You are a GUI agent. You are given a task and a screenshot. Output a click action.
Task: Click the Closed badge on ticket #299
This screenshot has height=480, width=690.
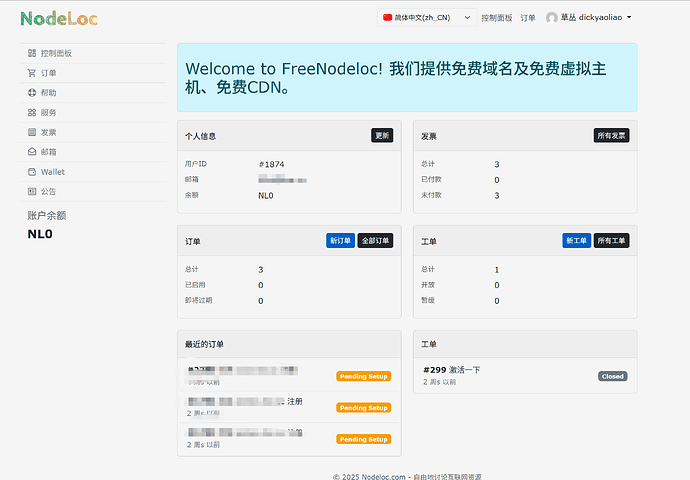pyautogui.click(x=613, y=376)
